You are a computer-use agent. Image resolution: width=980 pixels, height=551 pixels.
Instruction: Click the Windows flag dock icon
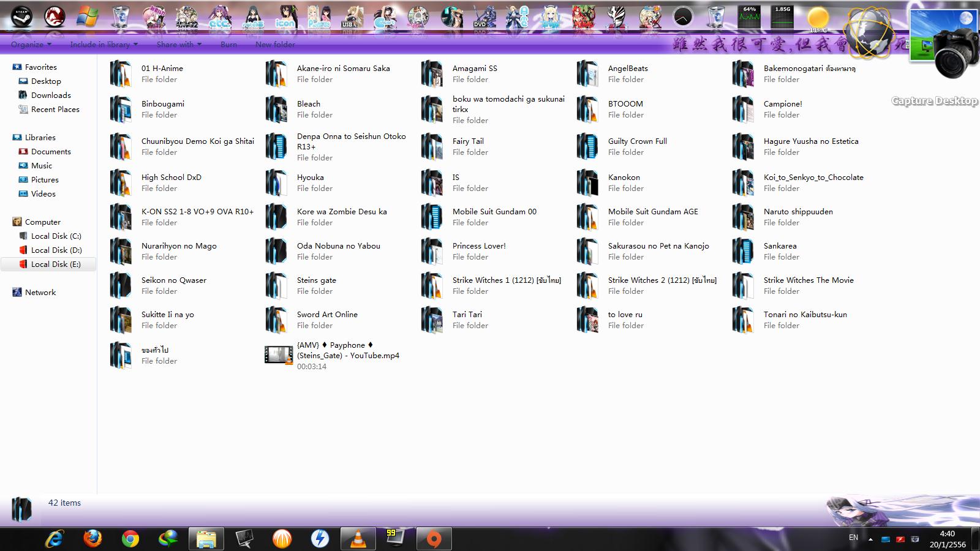pyautogui.click(x=88, y=17)
